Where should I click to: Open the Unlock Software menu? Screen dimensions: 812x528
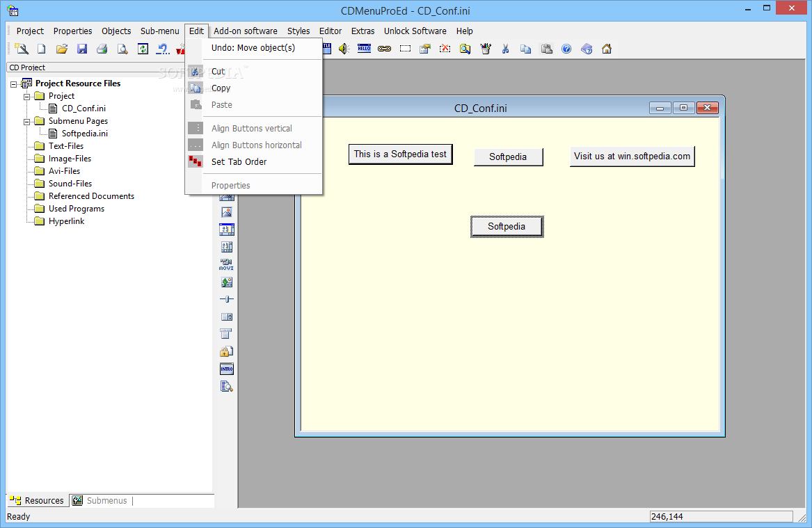pyautogui.click(x=415, y=31)
